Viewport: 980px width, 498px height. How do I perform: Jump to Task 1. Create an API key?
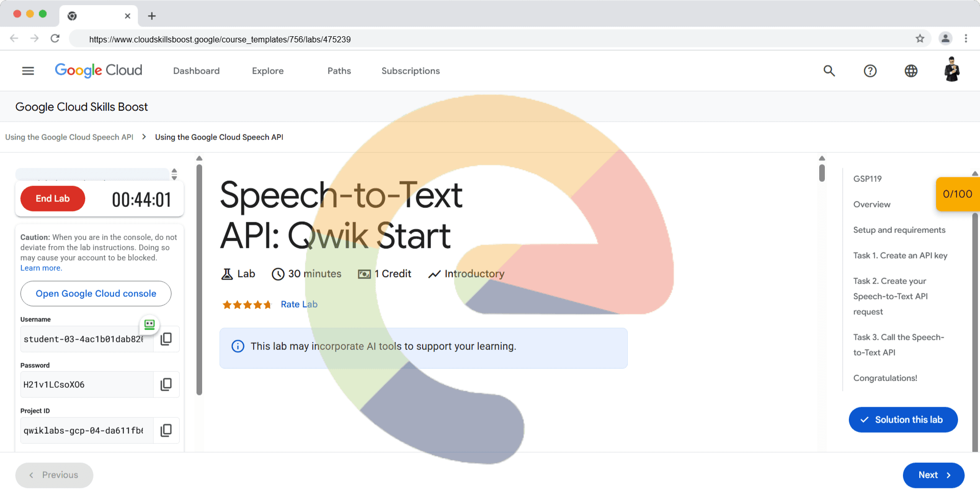(900, 255)
